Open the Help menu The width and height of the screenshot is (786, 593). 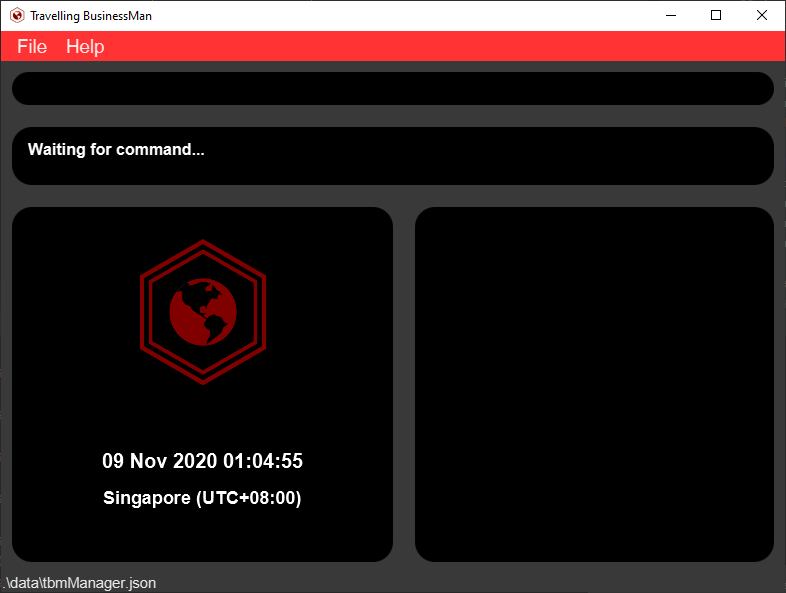[85, 47]
